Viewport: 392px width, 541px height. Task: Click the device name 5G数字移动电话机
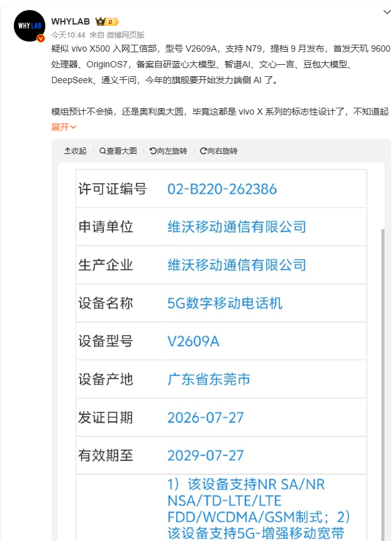(225, 304)
